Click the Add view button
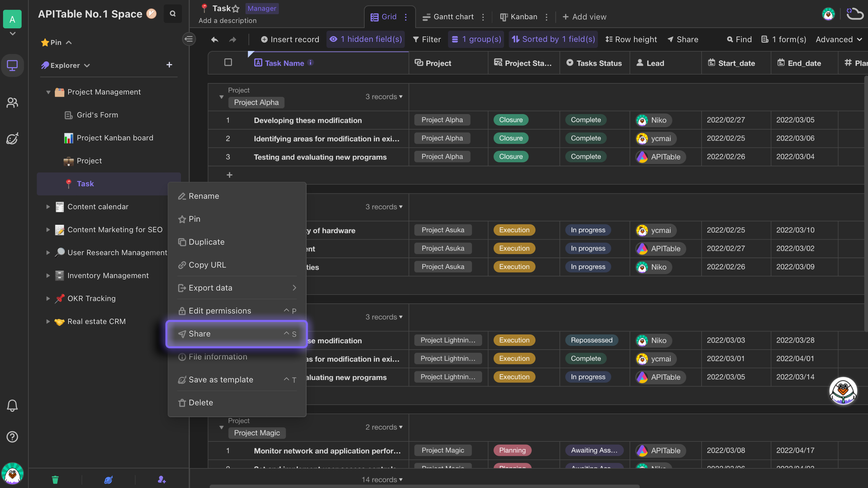Viewport: 868px width, 488px height. click(584, 17)
